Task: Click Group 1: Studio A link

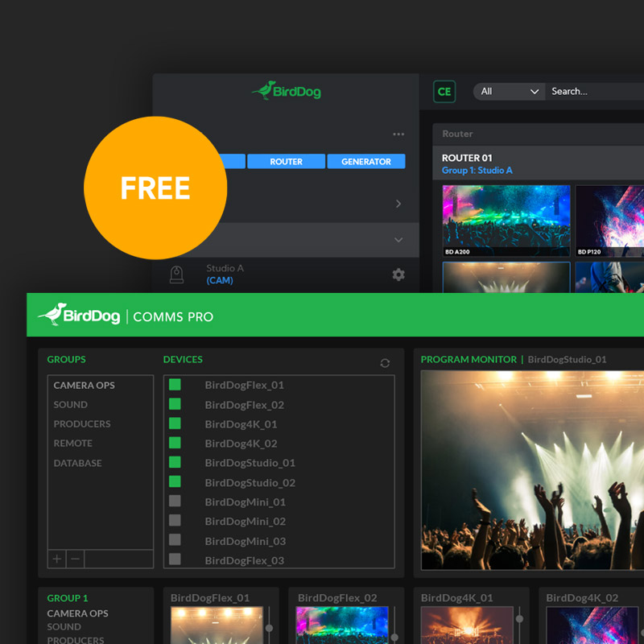Action: [x=477, y=171]
